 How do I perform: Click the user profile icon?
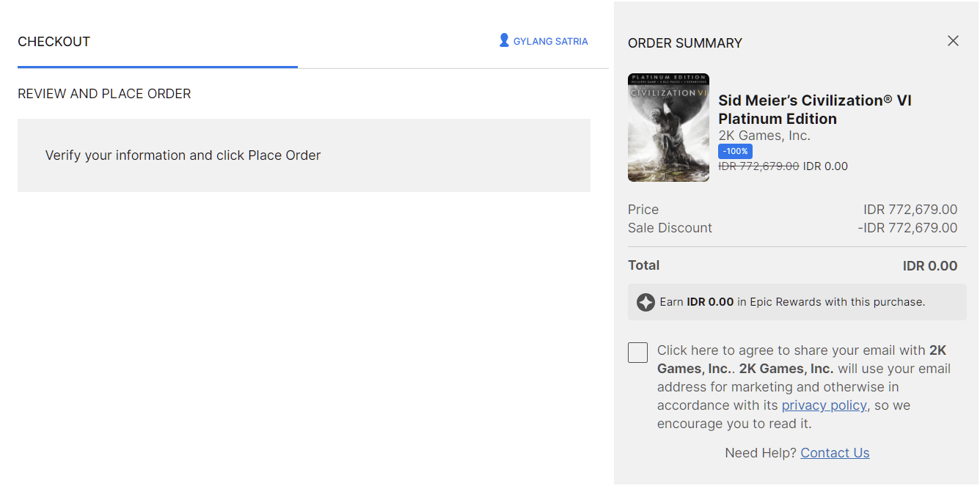504,40
